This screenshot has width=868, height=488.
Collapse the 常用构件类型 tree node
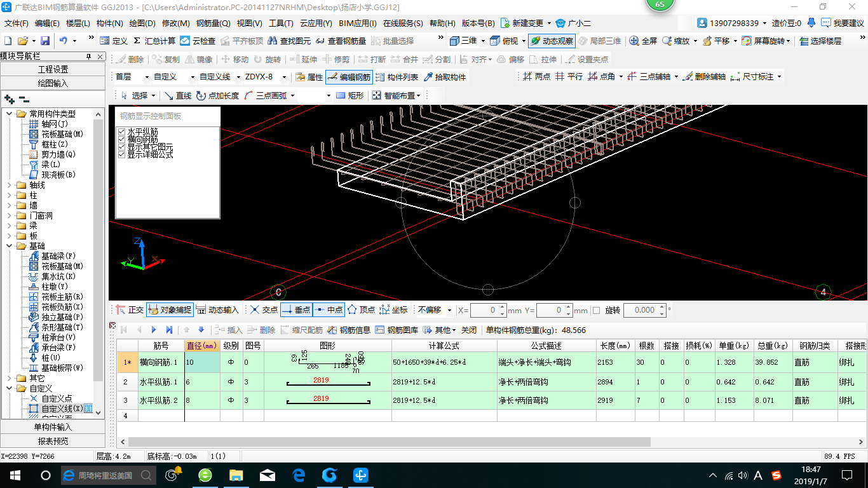tap(9, 114)
